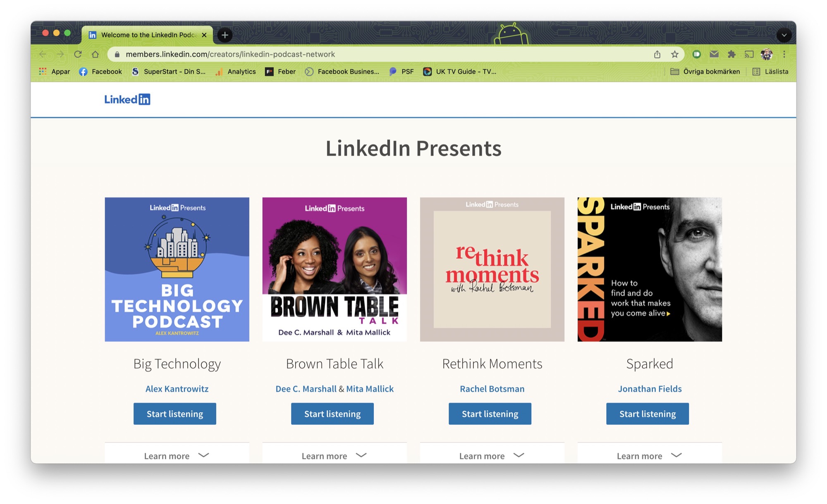Expand Learn more under Big Technology

click(177, 456)
